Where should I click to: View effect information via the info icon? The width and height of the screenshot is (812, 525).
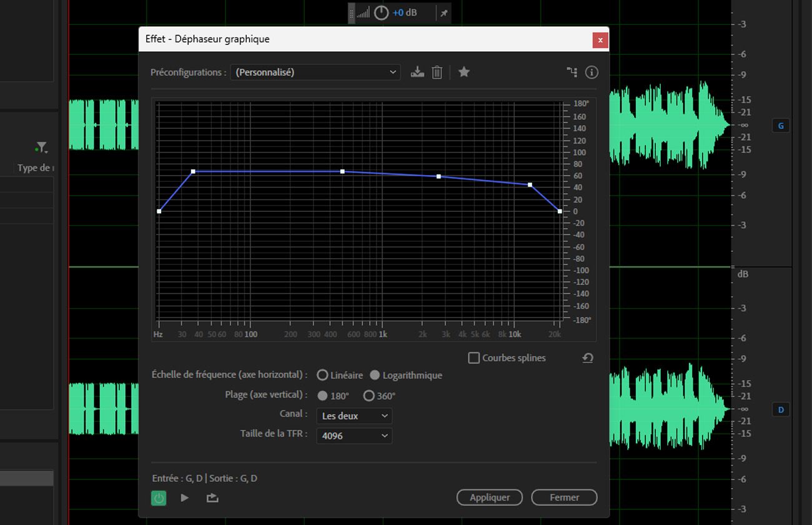(x=592, y=72)
